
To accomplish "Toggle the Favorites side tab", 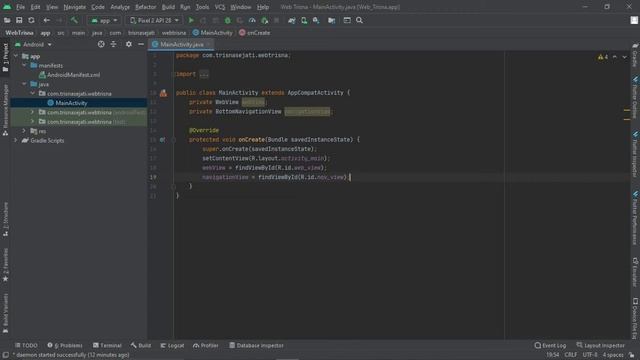I will [x=5, y=264].
